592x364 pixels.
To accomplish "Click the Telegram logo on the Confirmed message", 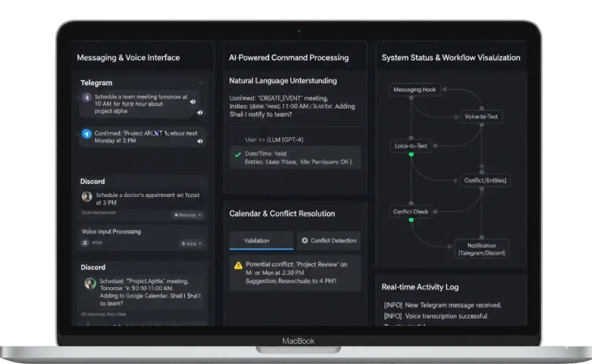I will (x=87, y=134).
